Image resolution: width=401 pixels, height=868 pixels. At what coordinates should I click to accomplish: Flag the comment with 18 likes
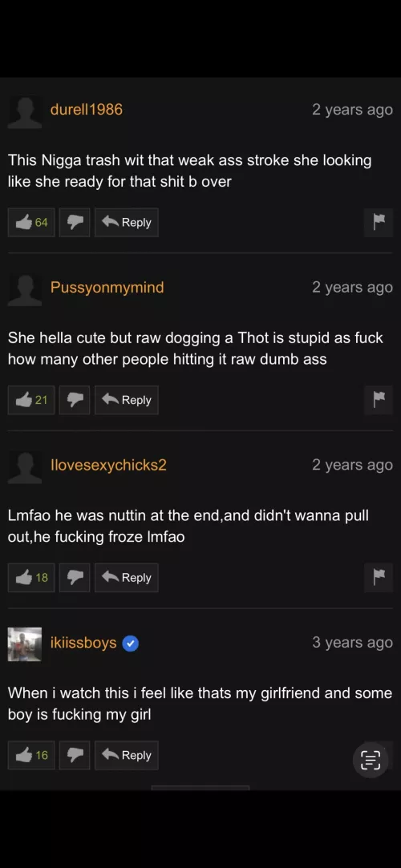tap(379, 578)
